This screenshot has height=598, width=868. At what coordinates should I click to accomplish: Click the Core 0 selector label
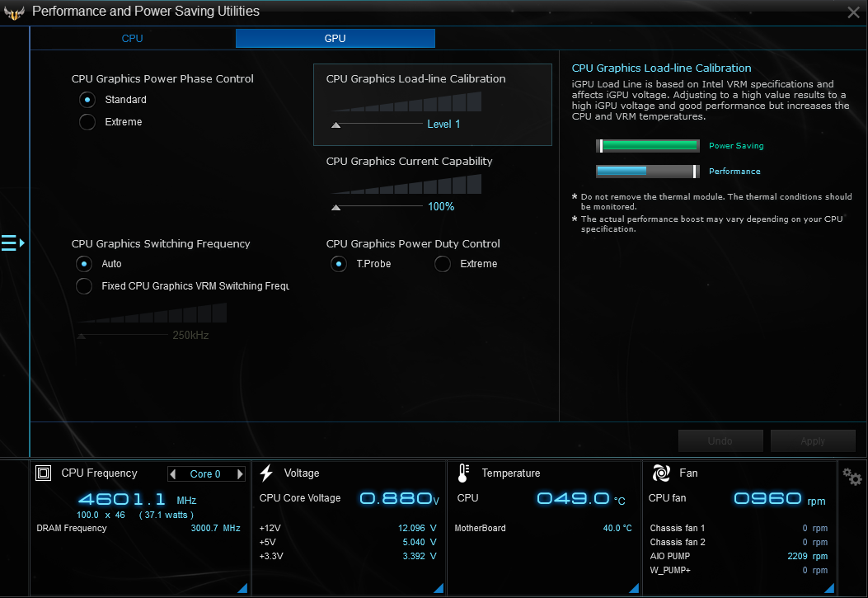tap(205, 474)
